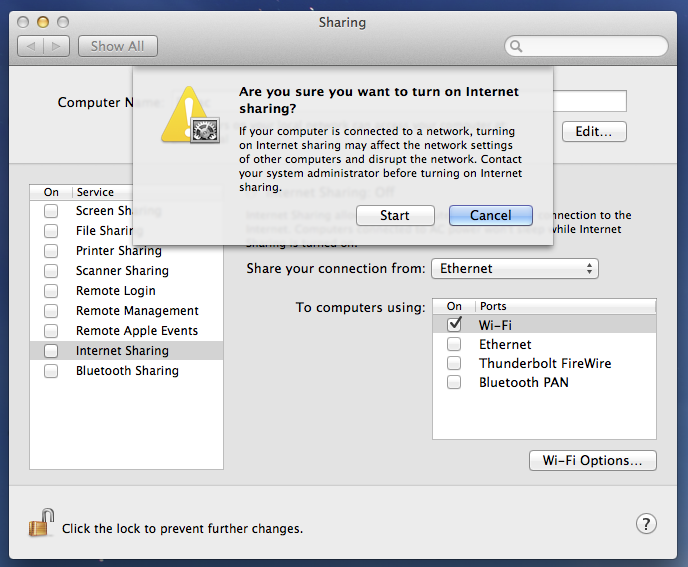Select the Thunderbolt FireWire port row
This screenshot has width=688, height=567.
click(544, 363)
